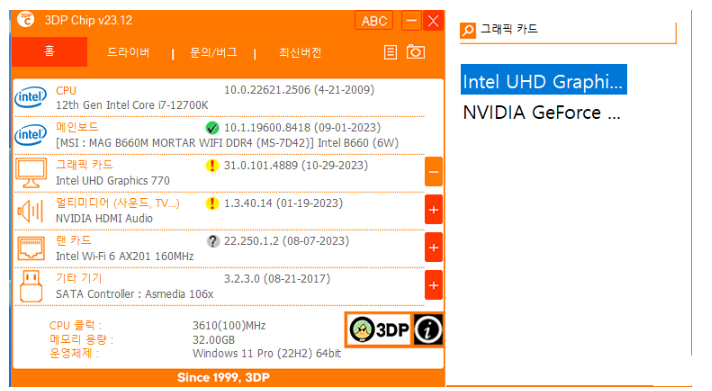
Task: Click SATA Controller : Asmedia 106x text
Action: point(134,294)
